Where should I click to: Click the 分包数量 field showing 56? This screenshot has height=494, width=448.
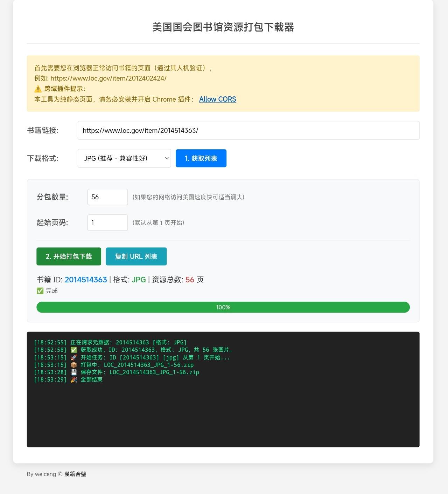click(107, 197)
